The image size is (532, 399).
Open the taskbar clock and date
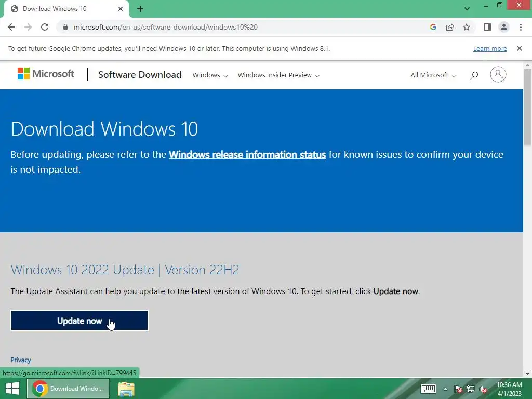[x=509, y=389]
